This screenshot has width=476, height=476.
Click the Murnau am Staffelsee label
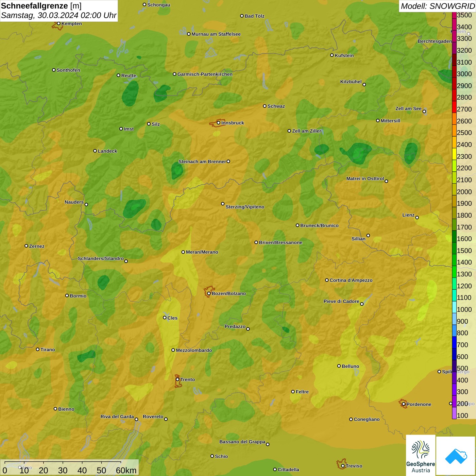click(216, 34)
